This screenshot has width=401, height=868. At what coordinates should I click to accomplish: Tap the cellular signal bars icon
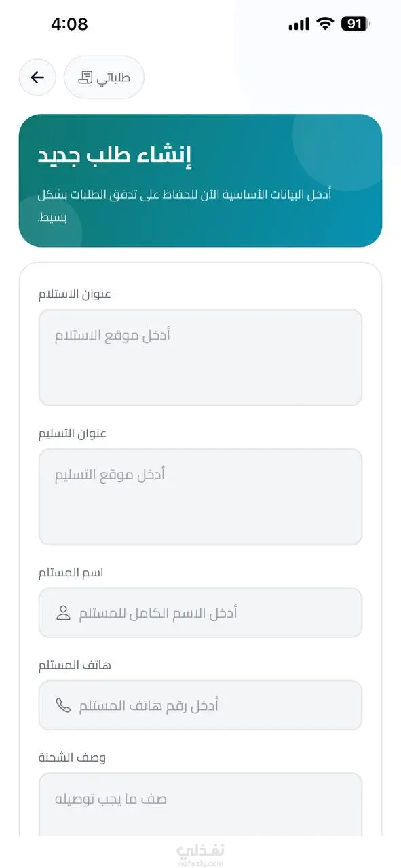point(299,24)
